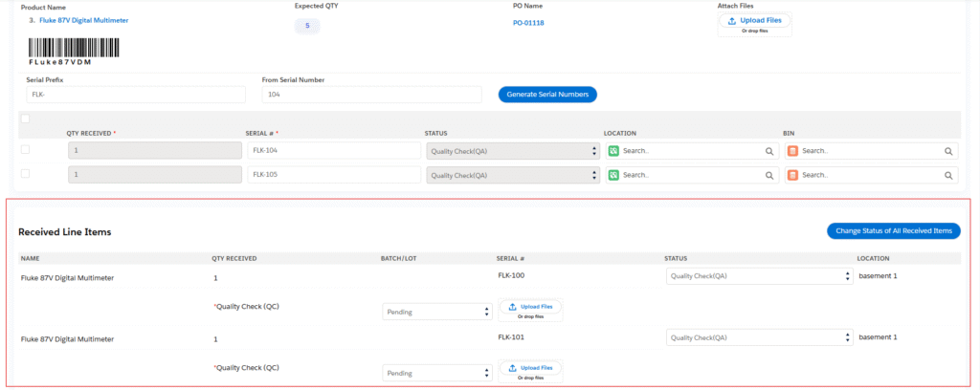The height and width of the screenshot is (390, 980).
Task: Click the orange bin icon in FLK-105 row
Action: point(792,175)
